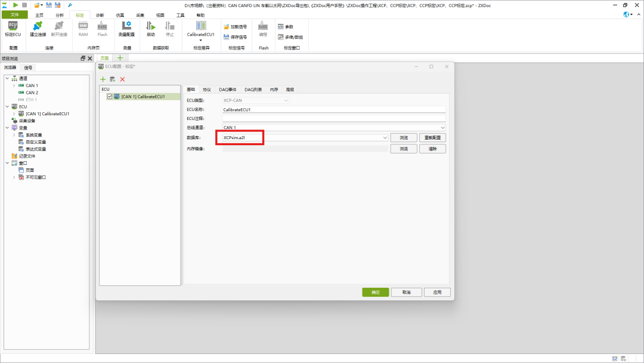This screenshot has width=644, height=363.
Task: Float the 项目浏览 panel
Action: [x=83, y=59]
